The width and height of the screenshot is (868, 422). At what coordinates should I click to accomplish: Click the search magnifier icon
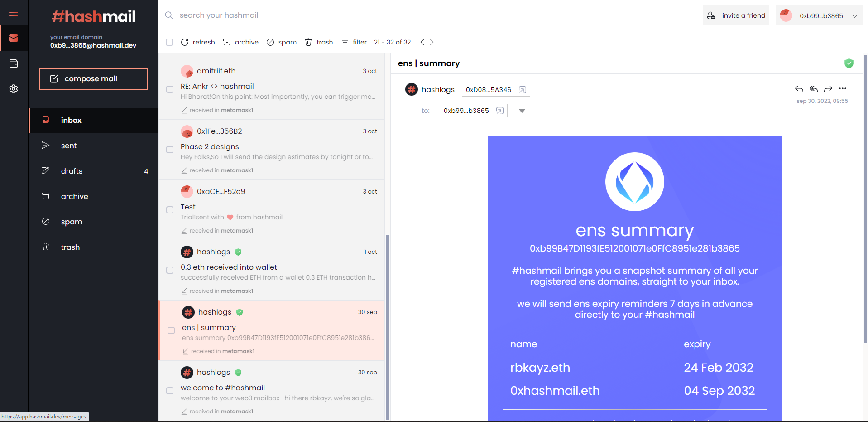click(x=169, y=15)
